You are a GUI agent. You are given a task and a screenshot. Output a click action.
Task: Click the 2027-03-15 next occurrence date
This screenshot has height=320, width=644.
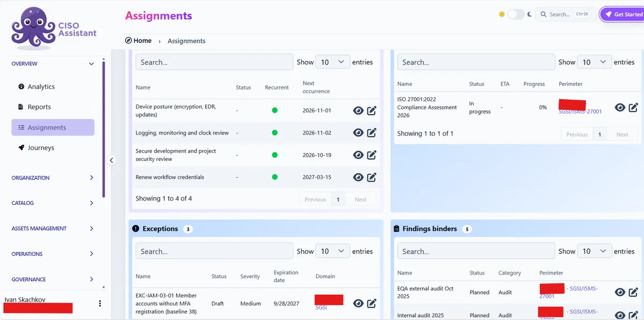click(x=317, y=177)
